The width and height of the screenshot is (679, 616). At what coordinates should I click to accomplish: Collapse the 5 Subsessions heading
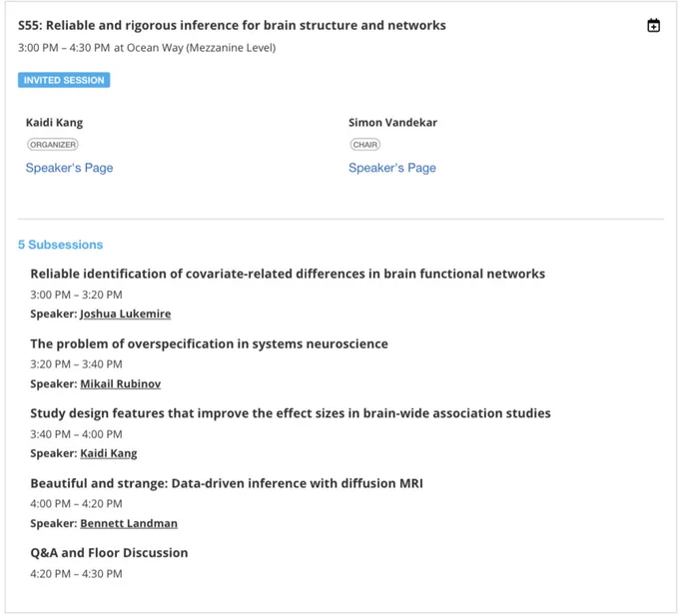tap(60, 245)
